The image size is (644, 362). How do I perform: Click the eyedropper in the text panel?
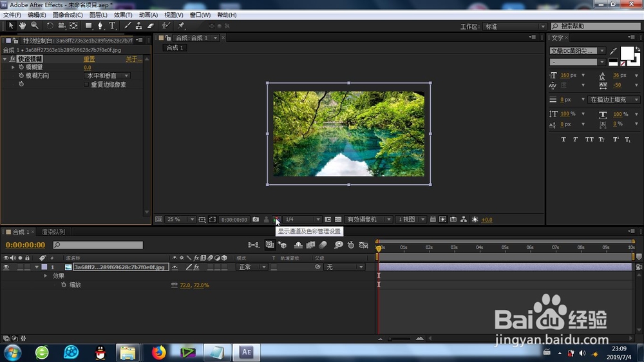pyautogui.click(x=613, y=51)
